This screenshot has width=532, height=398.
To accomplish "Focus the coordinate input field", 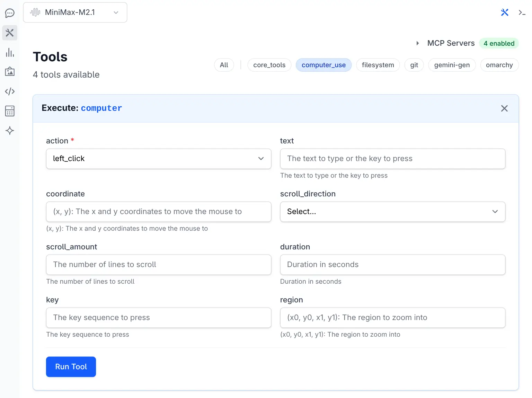I will pyautogui.click(x=159, y=212).
